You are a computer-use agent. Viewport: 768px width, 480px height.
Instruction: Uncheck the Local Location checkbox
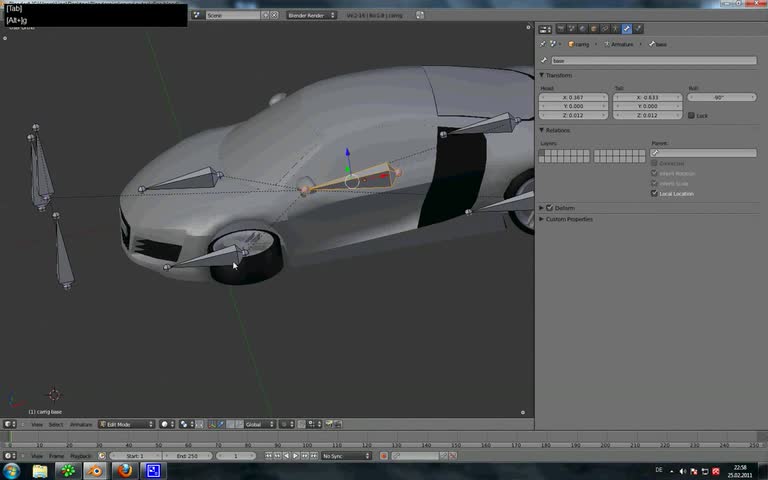(x=655, y=193)
